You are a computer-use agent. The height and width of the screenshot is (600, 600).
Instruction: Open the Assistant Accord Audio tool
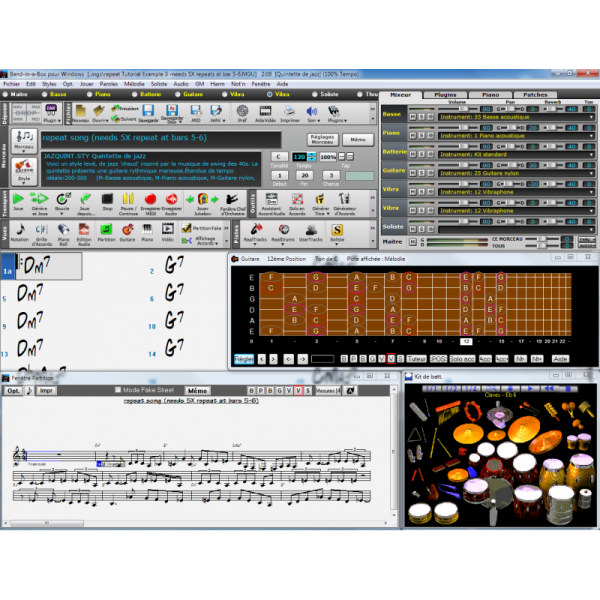[271, 199]
